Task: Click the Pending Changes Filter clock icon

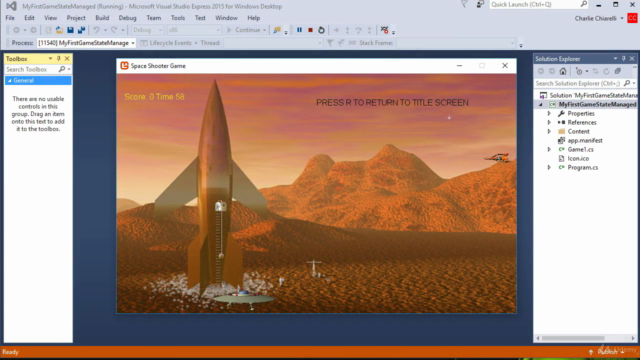Action: [579, 71]
